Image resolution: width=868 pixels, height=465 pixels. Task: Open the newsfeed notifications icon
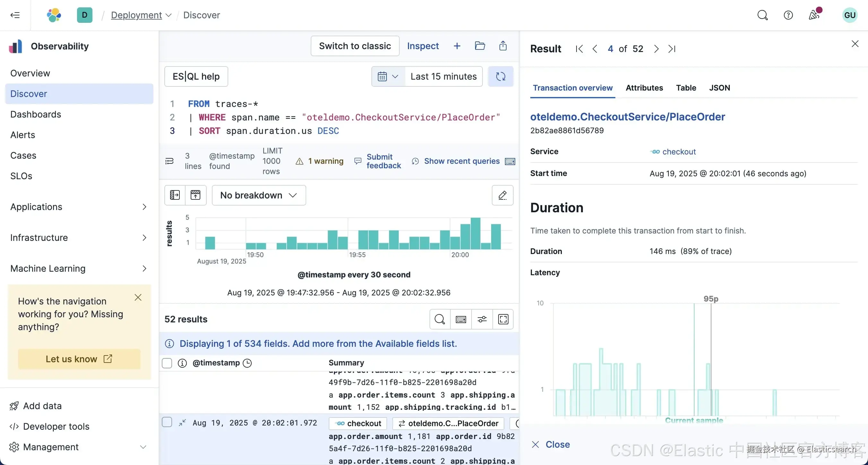[x=814, y=15]
